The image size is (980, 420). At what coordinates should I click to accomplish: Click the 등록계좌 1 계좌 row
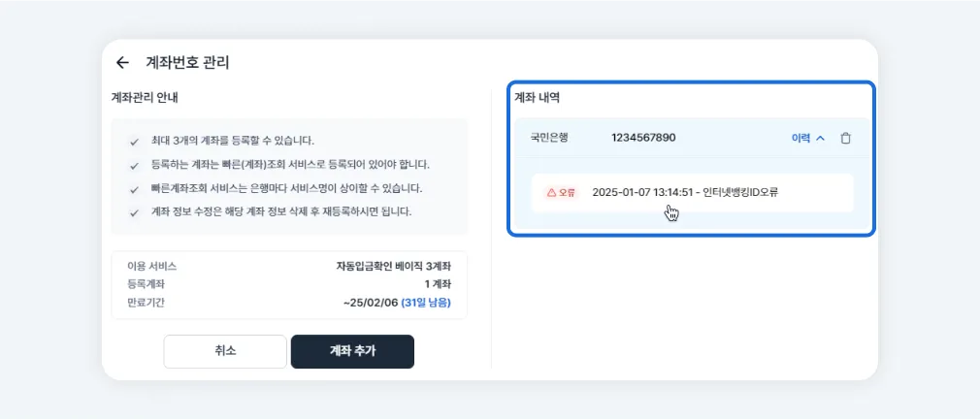pyautogui.click(x=289, y=284)
